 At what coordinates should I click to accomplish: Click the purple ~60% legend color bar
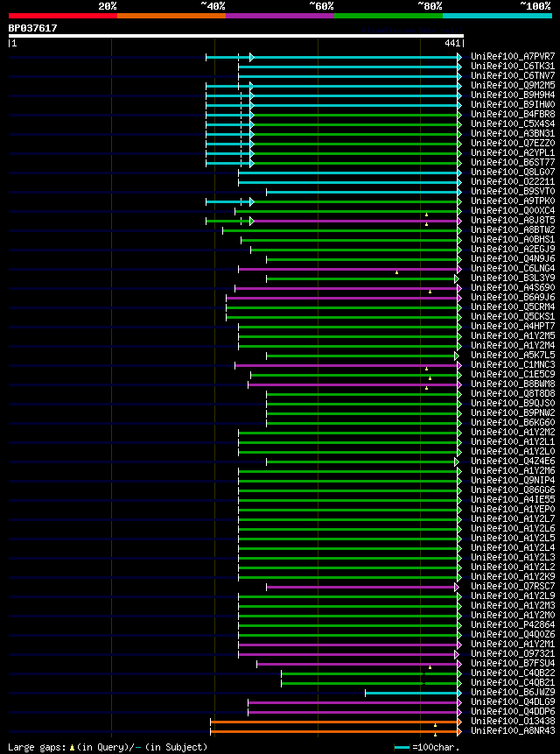pyautogui.click(x=280, y=16)
